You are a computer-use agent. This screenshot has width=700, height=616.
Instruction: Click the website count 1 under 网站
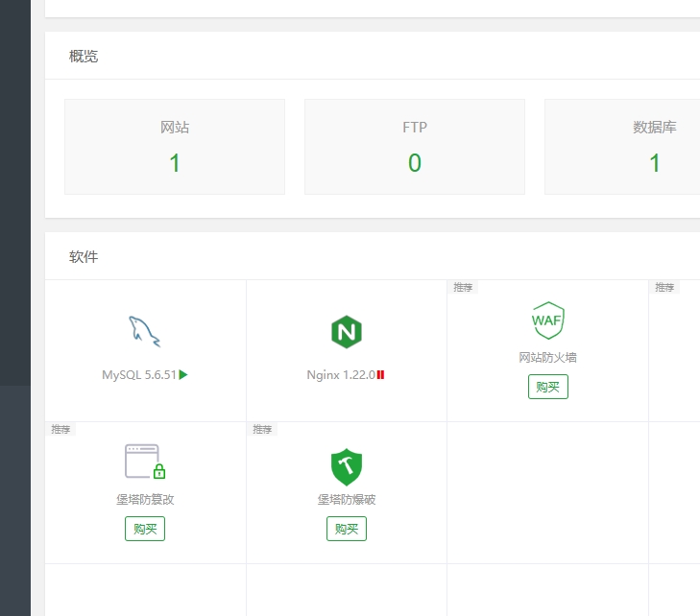[x=175, y=163]
